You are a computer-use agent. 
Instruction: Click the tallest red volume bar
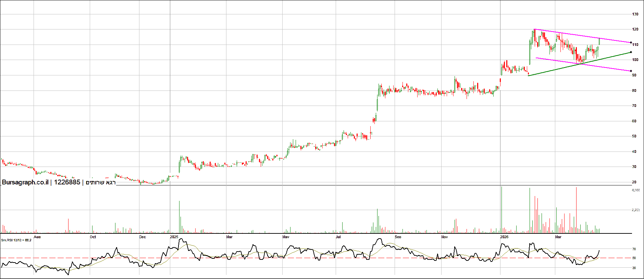(576, 209)
